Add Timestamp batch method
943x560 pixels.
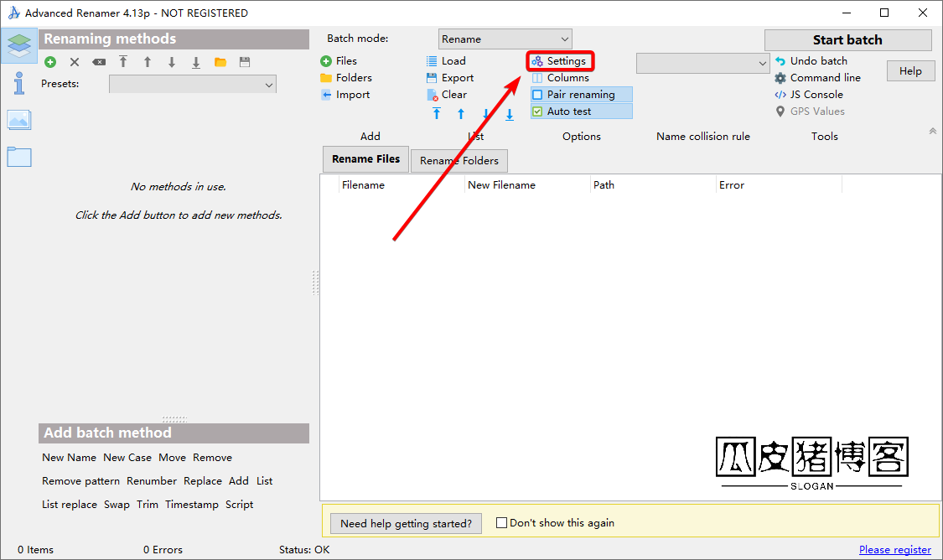(192, 504)
